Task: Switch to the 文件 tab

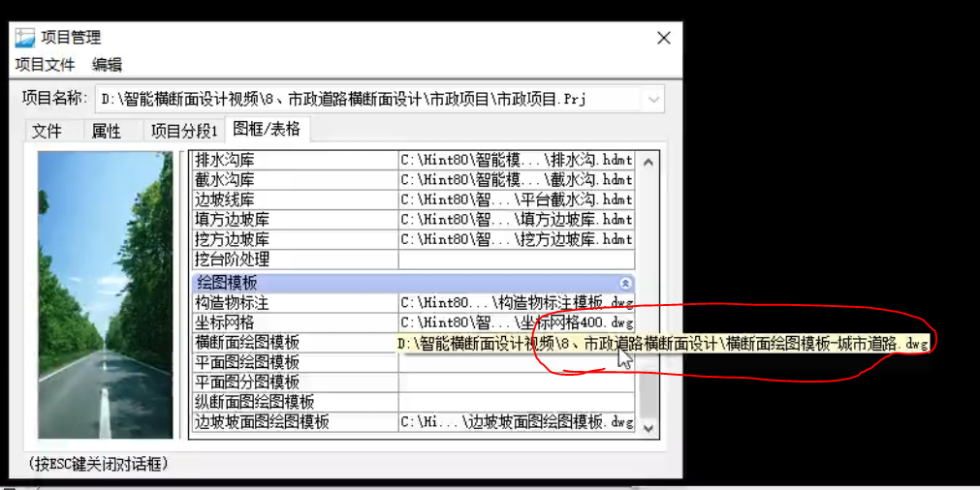Action: [x=47, y=131]
